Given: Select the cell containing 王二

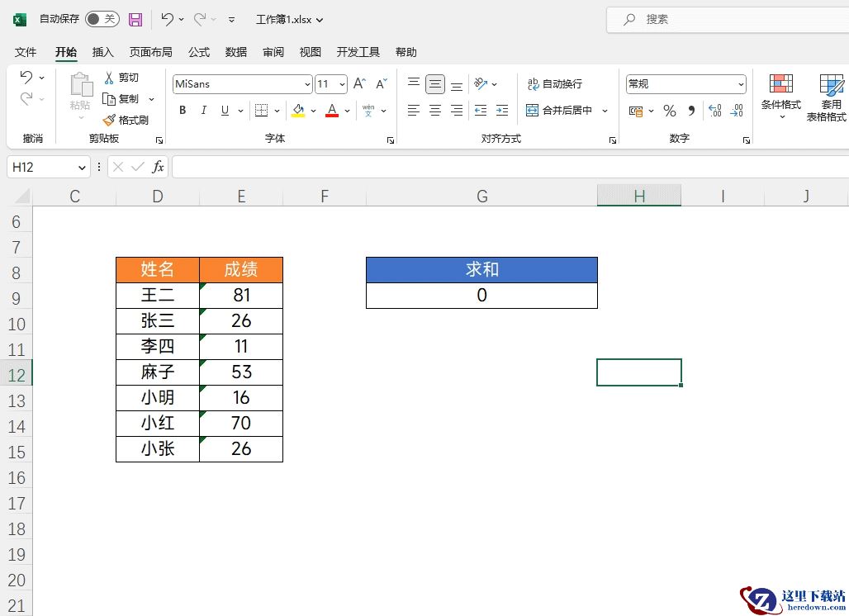Looking at the screenshot, I should (x=158, y=295).
